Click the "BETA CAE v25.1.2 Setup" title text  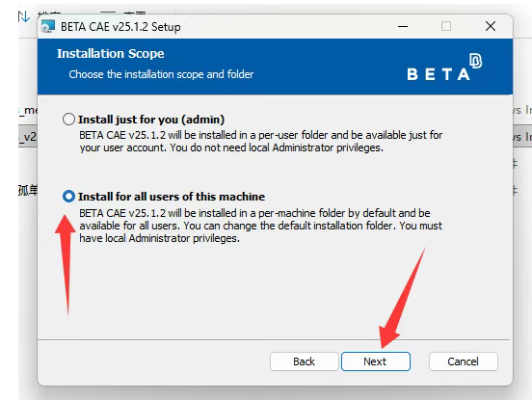pyautogui.click(x=120, y=27)
